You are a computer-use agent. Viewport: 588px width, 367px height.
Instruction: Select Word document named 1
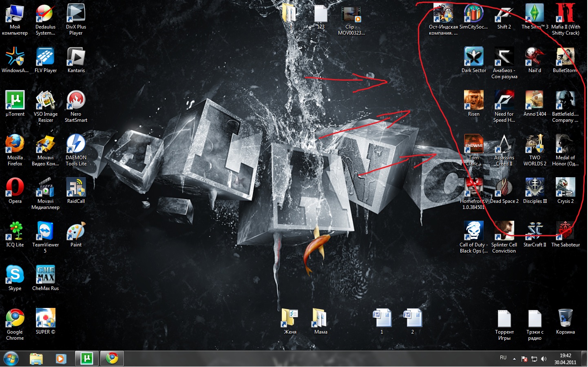click(382, 322)
